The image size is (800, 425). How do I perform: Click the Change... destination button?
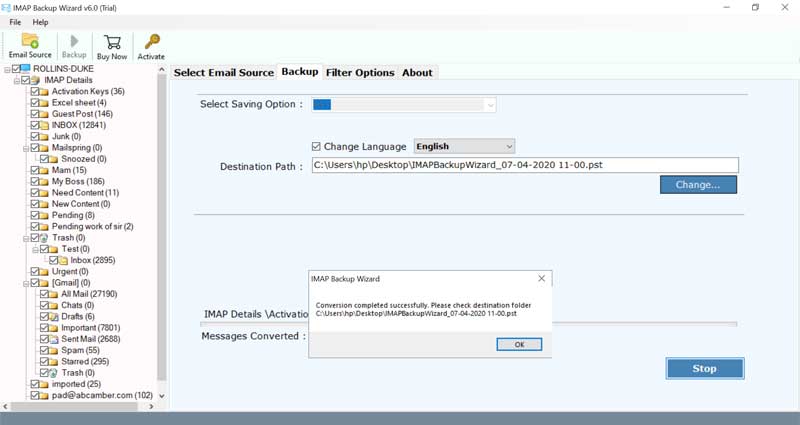point(697,185)
